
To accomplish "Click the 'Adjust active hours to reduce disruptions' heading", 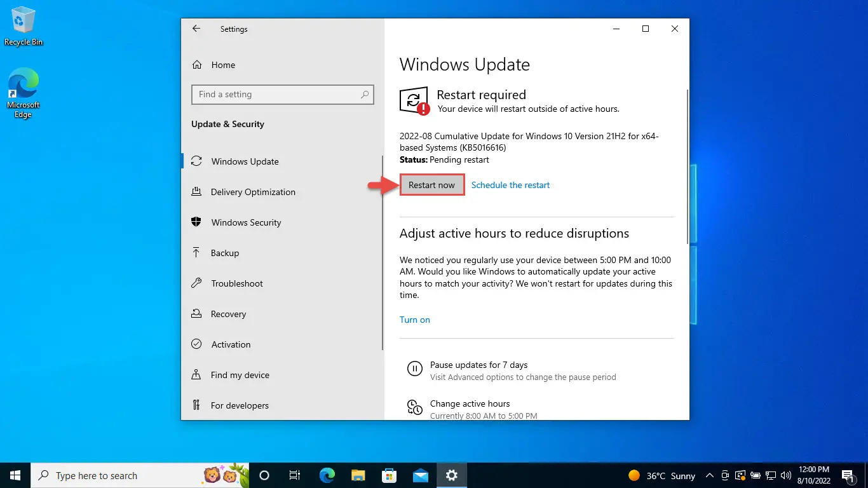I will (x=514, y=233).
